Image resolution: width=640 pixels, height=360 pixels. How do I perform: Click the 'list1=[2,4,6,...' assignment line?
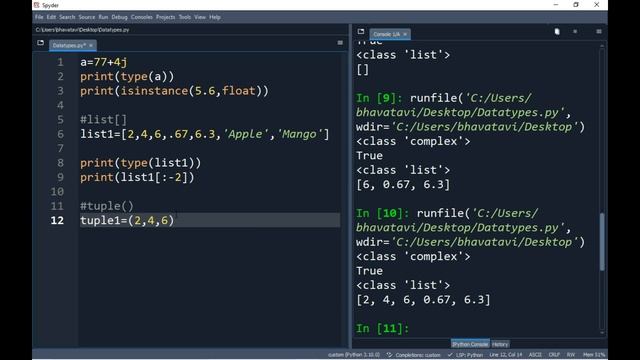click(204, 134)
